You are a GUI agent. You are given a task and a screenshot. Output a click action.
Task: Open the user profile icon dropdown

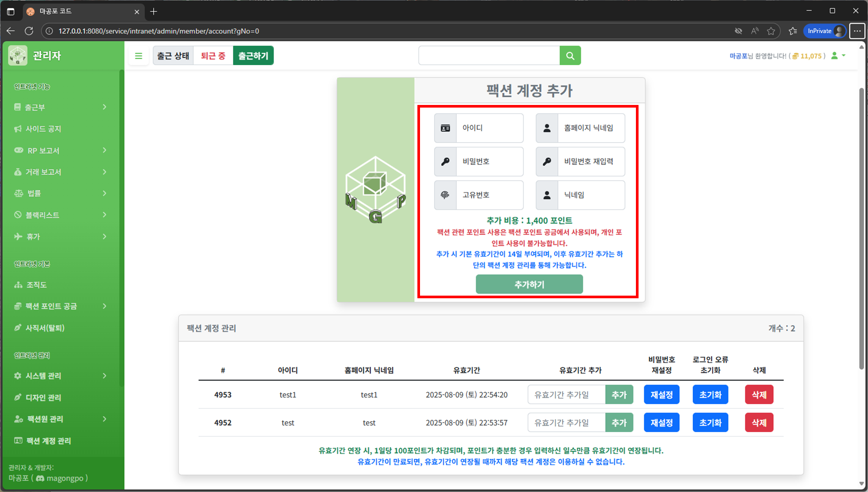point(838,56)
